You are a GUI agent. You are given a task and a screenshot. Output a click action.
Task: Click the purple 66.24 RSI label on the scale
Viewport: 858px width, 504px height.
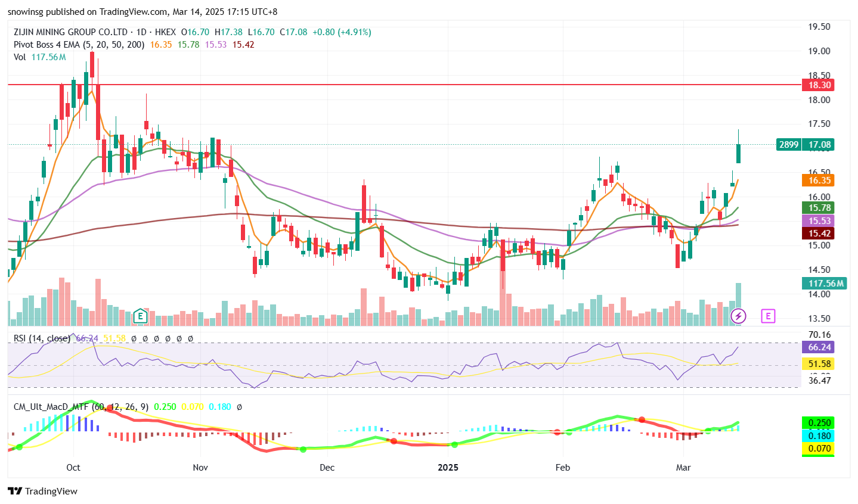(819, 347)
